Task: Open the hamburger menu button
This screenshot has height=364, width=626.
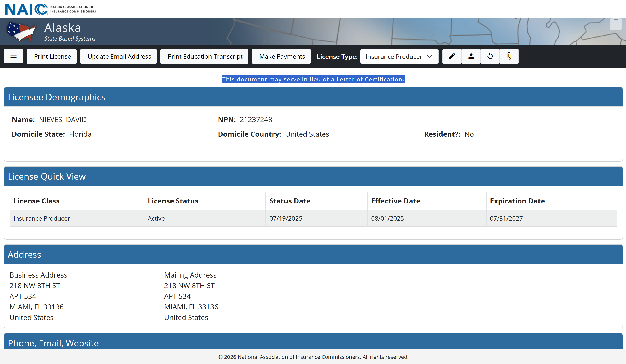Action: click(x=13, y=56)
